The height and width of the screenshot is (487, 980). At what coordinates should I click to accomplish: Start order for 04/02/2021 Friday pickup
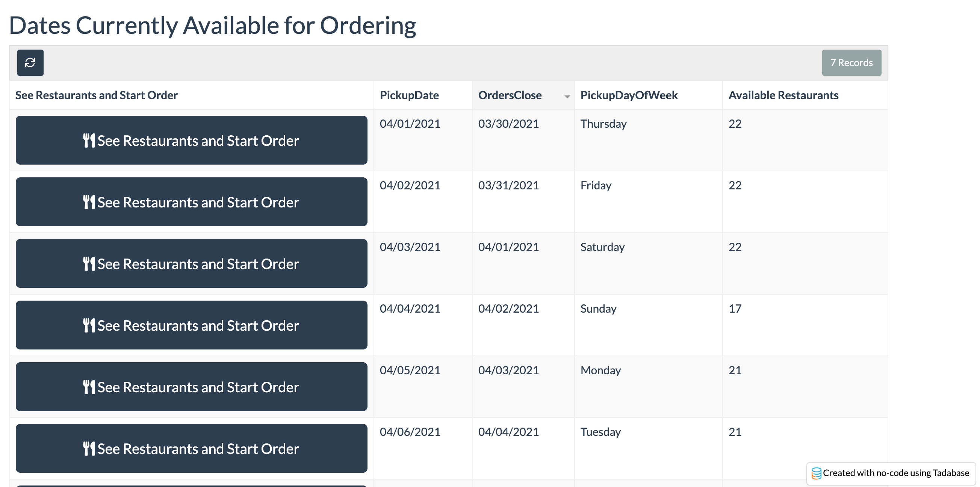(191, 202)
